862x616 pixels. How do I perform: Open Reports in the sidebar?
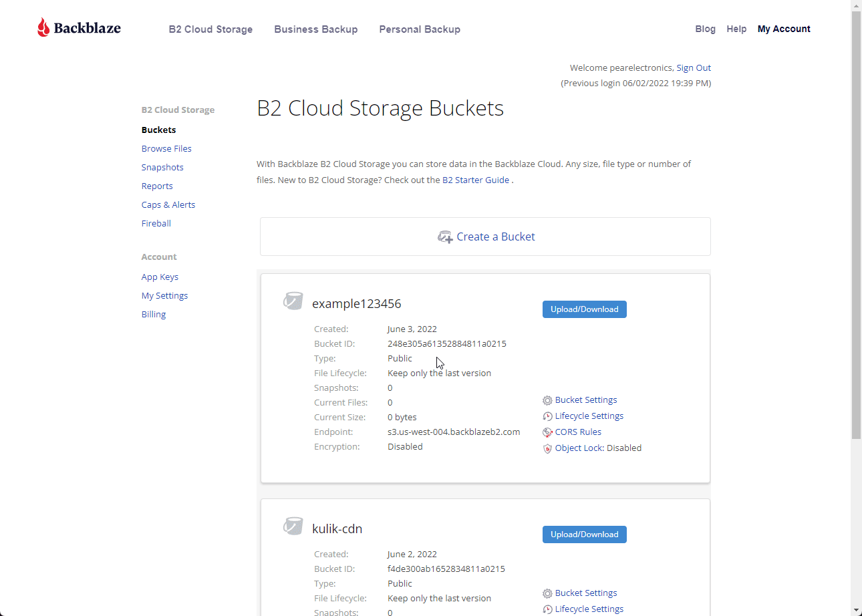(157, 186)
